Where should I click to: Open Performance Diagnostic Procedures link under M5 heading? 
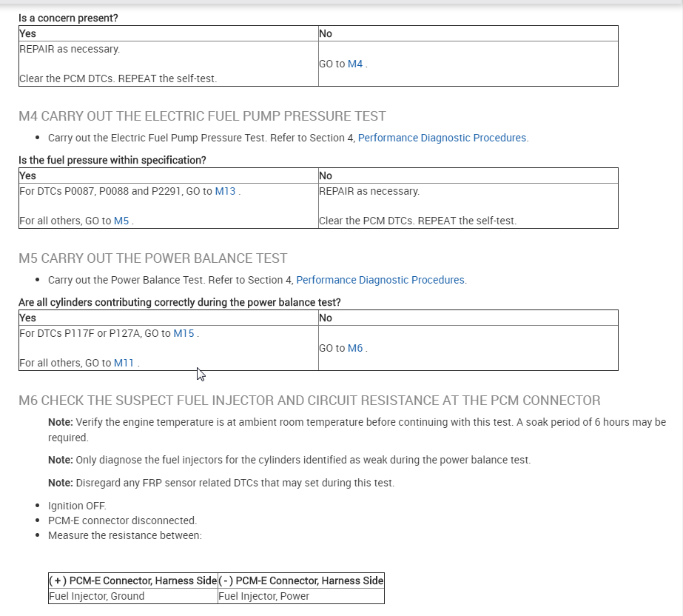point(380,280)
